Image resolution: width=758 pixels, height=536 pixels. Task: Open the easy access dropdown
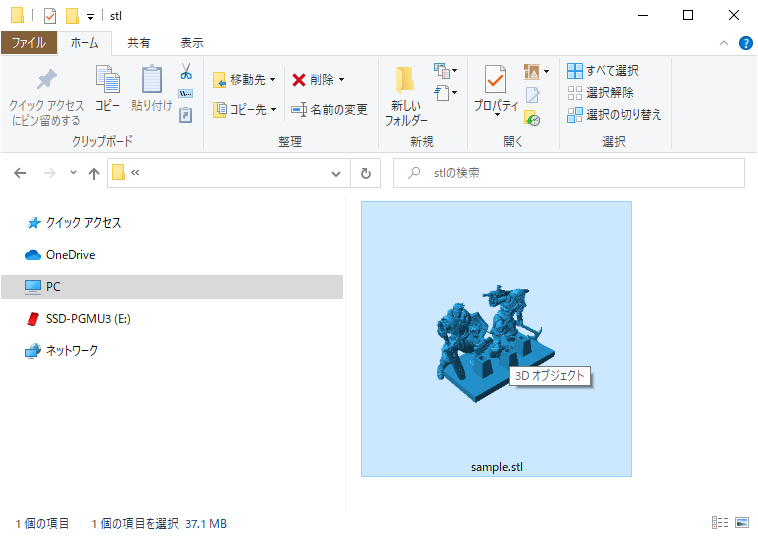point(445,92)
